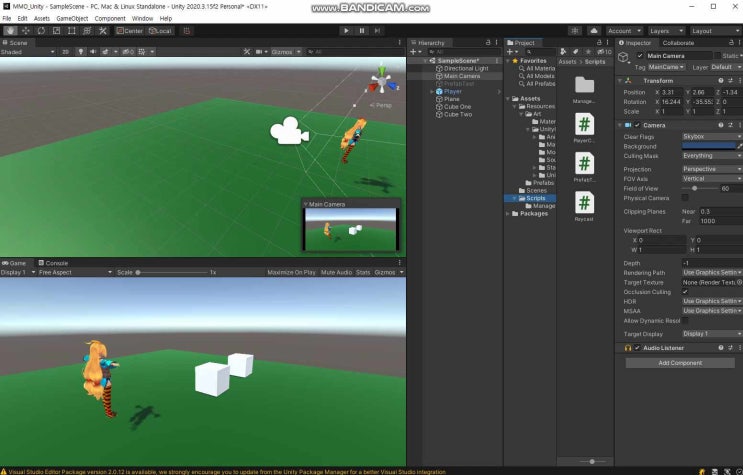Open the Projection Perspective dropdown
Viewport: 743px width, 475px height.
[x=712, y=169]
